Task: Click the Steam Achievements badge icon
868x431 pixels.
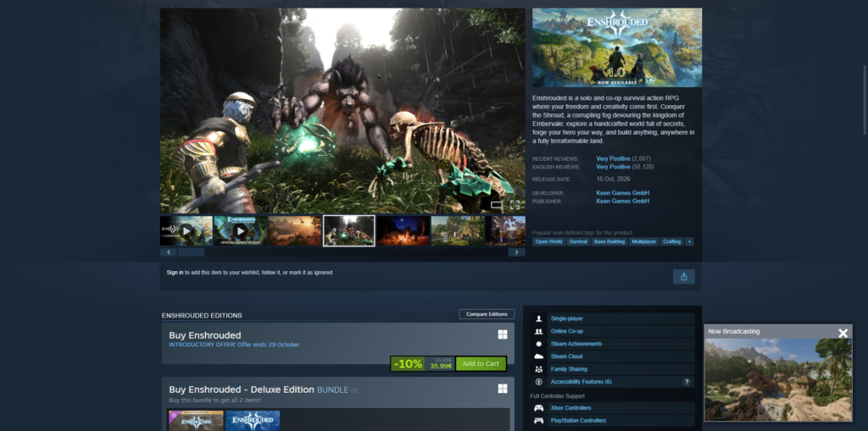Action: coord(538,344)
